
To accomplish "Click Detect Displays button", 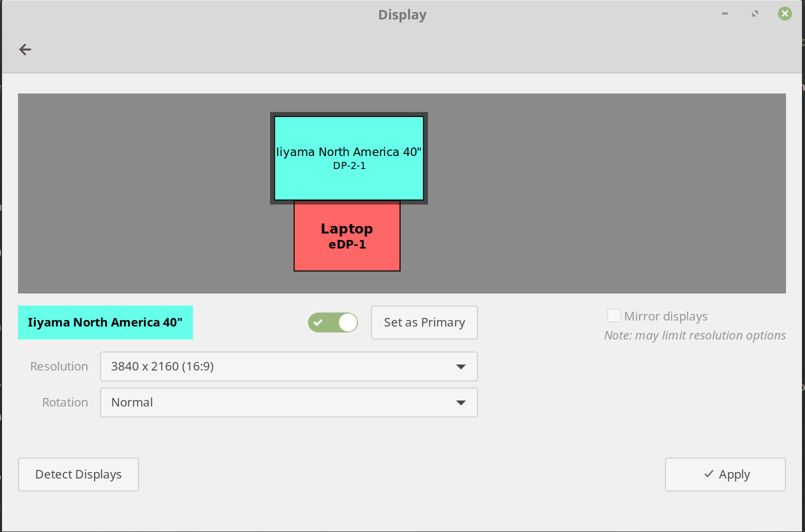I will [x=78, y=474].
